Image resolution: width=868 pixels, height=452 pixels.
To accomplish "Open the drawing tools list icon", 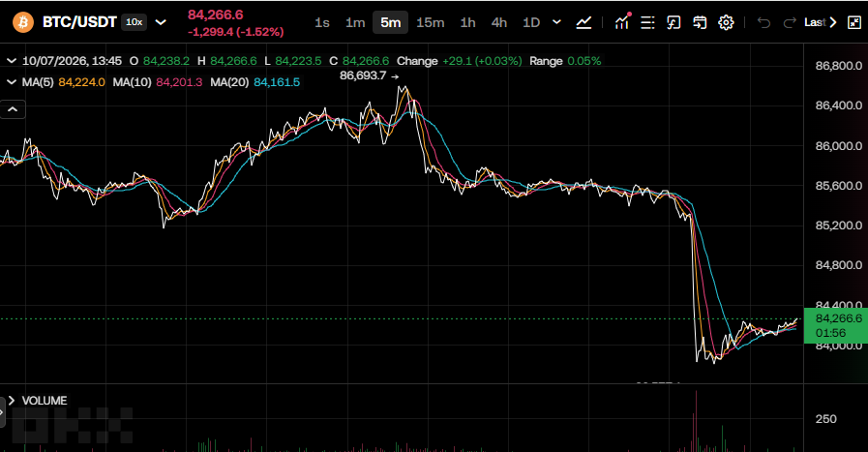I will pyautogui.click(x=647, y=22).
